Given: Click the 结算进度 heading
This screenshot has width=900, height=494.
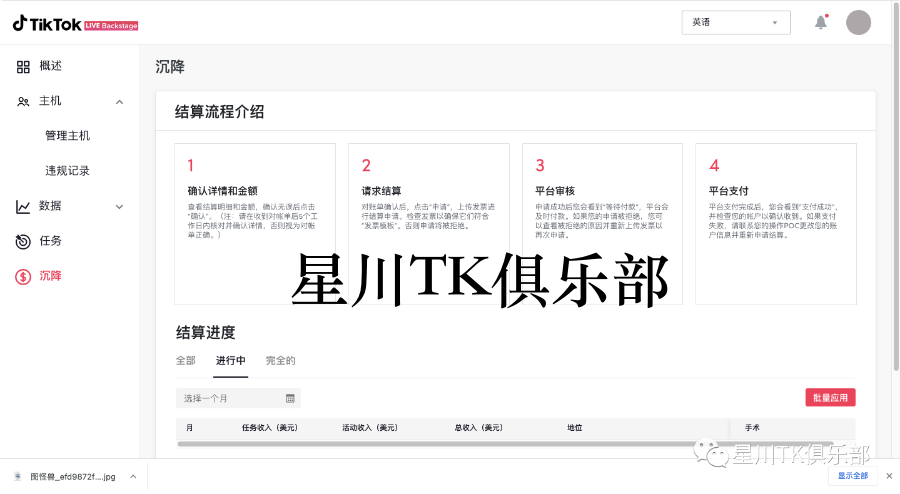Looking at the screenshot, I should [205, 333].
